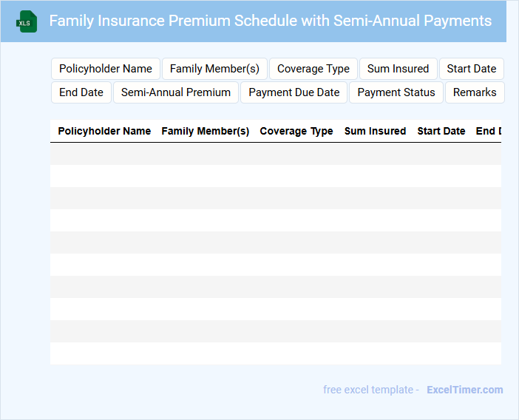
Task: Click the Family Member(s) column header
Action: [x=206, y=131]
